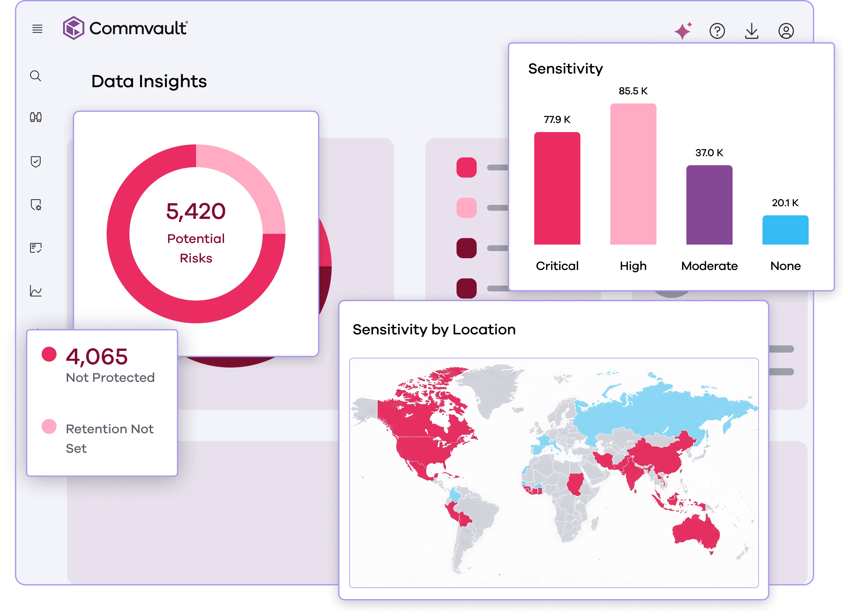Select the shield checkmark sidebar icon
This screenshot has width=848, height=616.
[36, 162]
